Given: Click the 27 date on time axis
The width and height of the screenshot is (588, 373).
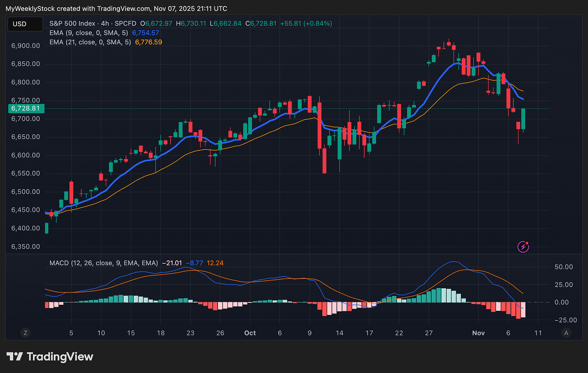Looking at the screenshot, I should (429, 333).
